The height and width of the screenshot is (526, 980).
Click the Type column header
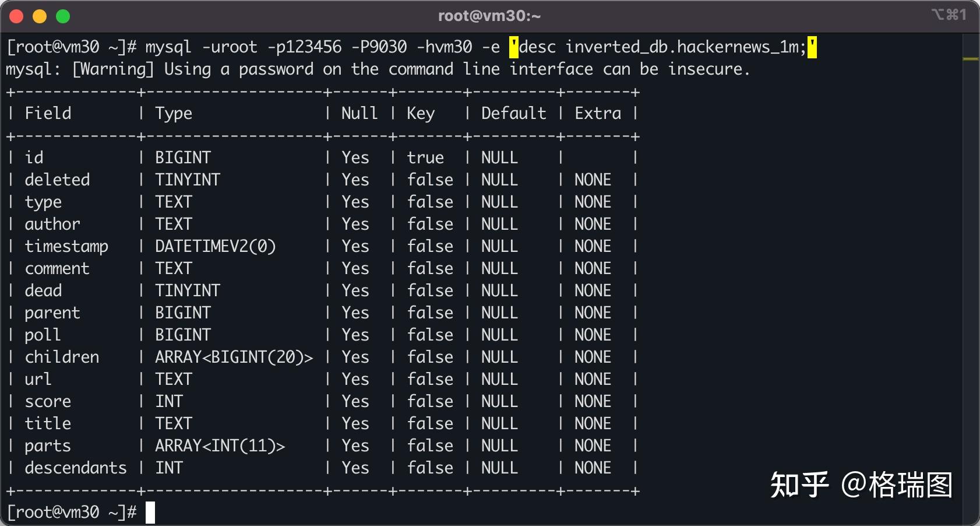174,114
